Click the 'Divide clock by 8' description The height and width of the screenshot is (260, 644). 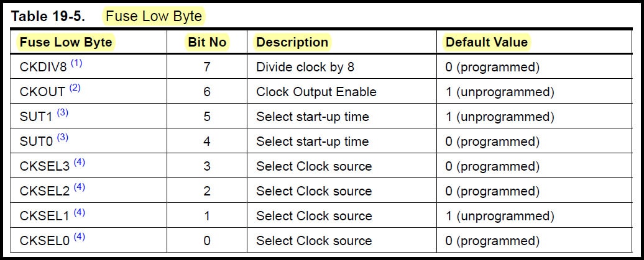tap(305, 67)
